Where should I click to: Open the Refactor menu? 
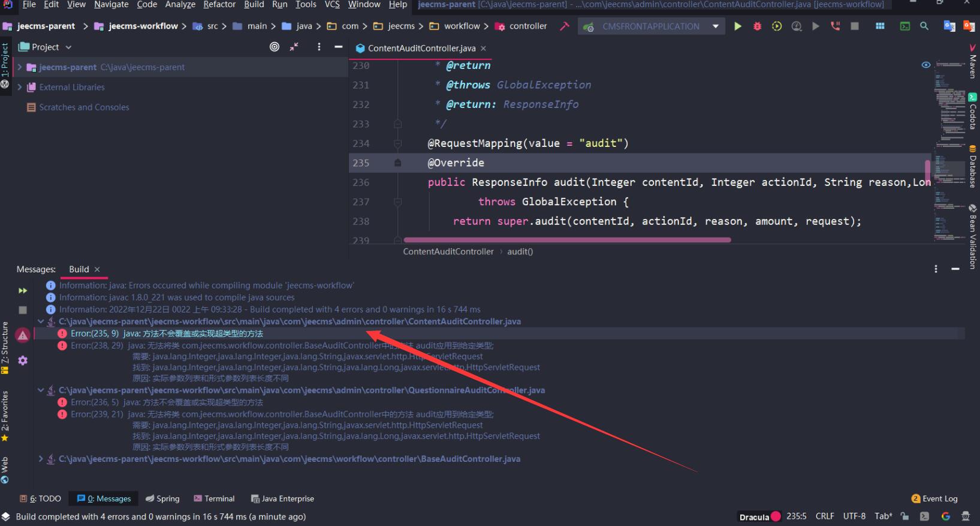click(x=219, y=5)
